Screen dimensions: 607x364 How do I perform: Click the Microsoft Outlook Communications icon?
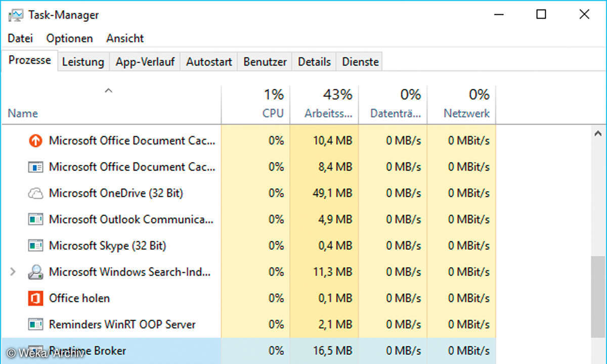click(x=35, y=219)
